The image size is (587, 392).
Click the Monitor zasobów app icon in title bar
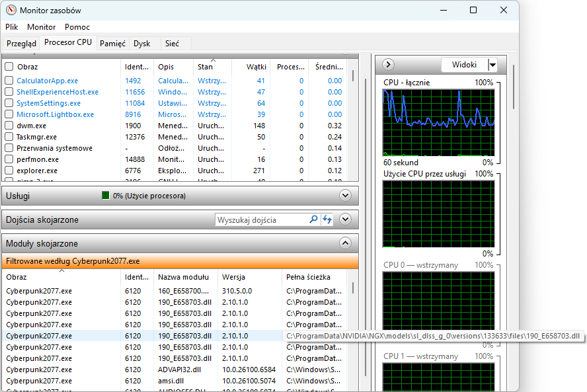[x=10, y=10]
